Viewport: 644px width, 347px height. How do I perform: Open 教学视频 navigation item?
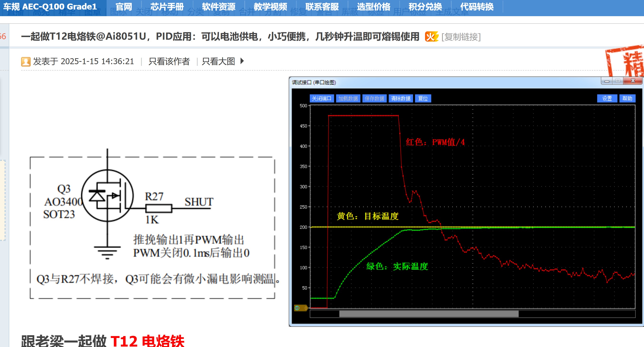270,7
